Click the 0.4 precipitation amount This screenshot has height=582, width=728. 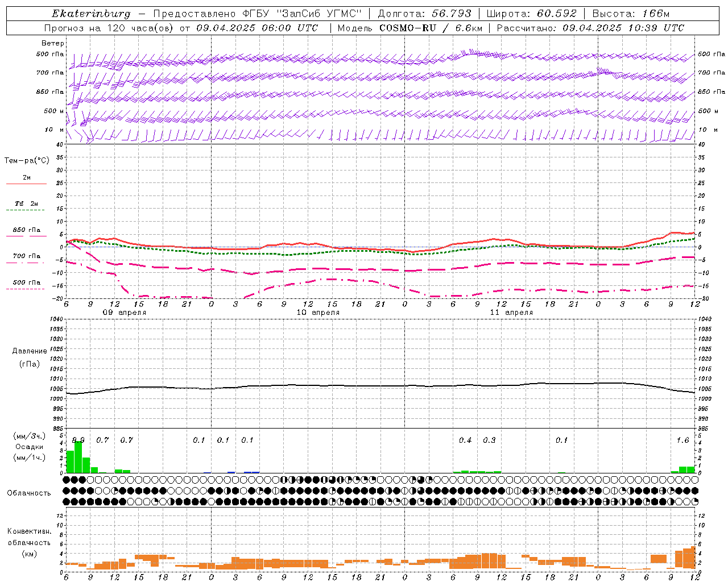(x=465, y=440)
